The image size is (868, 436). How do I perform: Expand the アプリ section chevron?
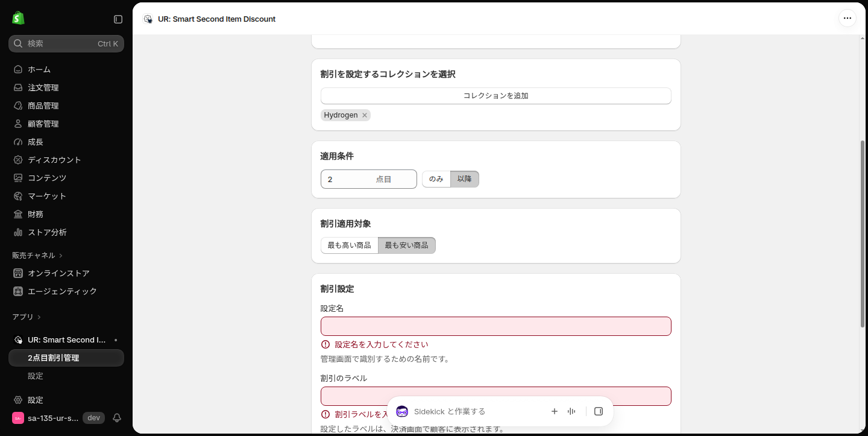pos(39,317)
